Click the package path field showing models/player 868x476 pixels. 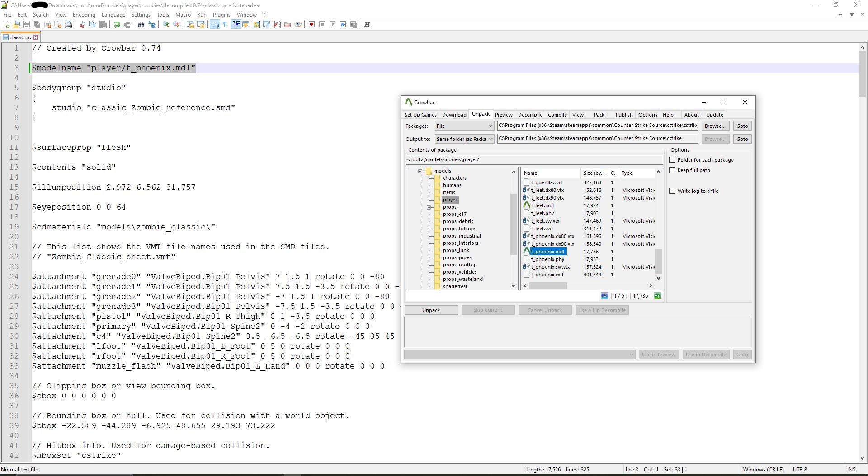click(x=534, y=159)
